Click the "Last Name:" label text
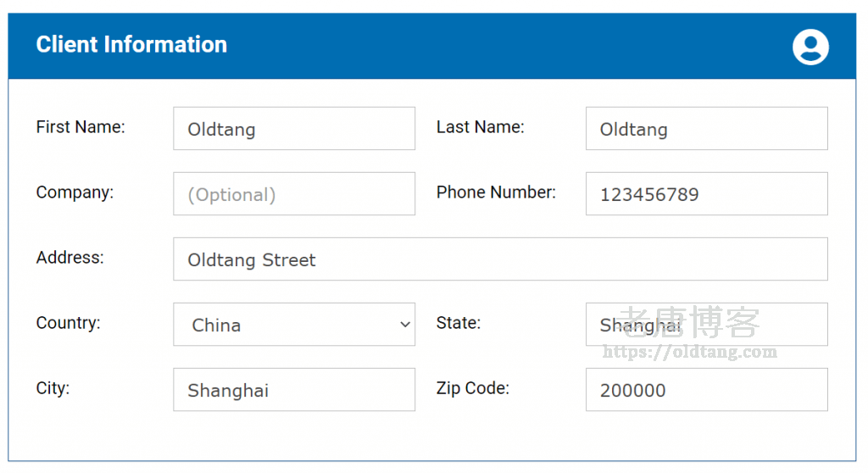The height and width of the screenshot is (473, 868). coord(480,127)
